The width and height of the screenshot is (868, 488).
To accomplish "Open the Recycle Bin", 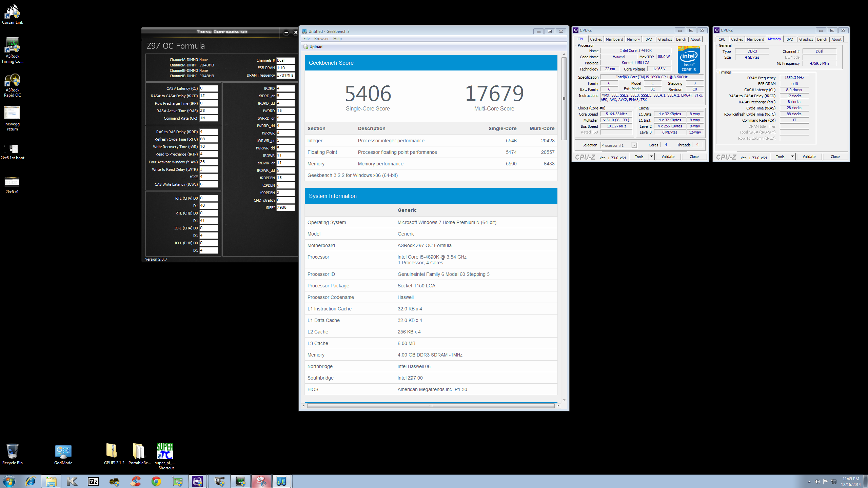I will (x=13, y=454).
